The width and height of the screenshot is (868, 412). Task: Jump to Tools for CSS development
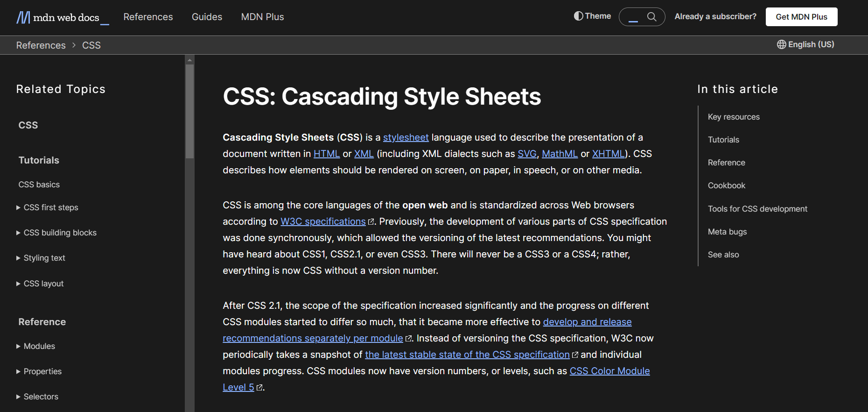click(x=757, y=209)
